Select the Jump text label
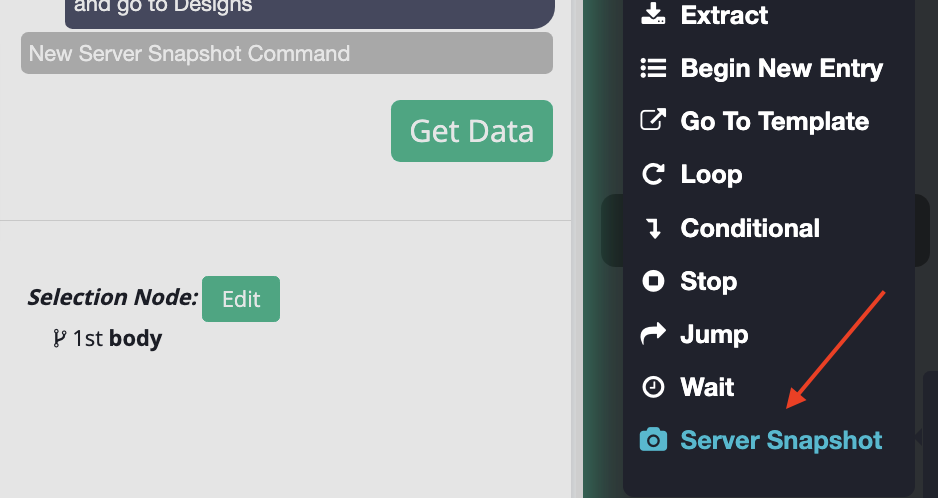The height and width of the screenshot is (498, 938). pos(714,334)
